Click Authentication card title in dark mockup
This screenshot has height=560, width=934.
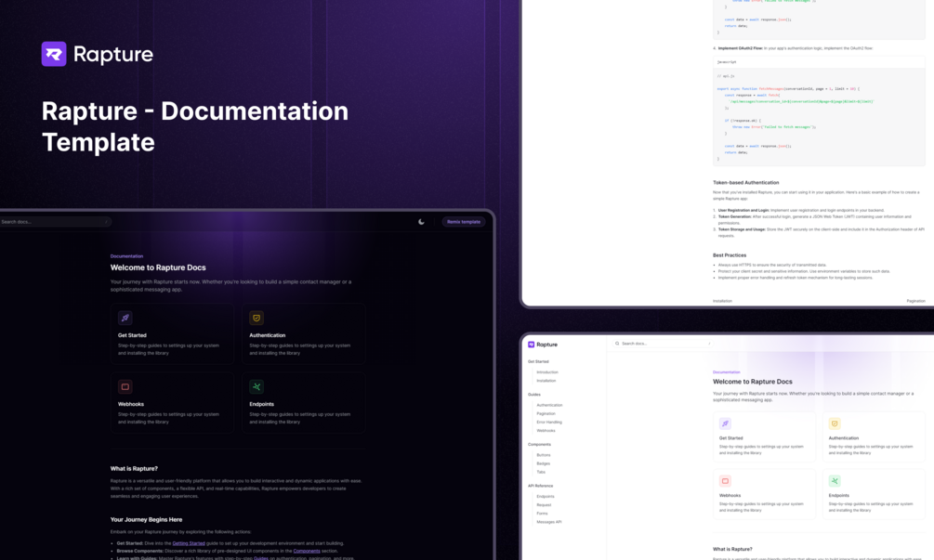pyautogui.click(x=267, y=335)
